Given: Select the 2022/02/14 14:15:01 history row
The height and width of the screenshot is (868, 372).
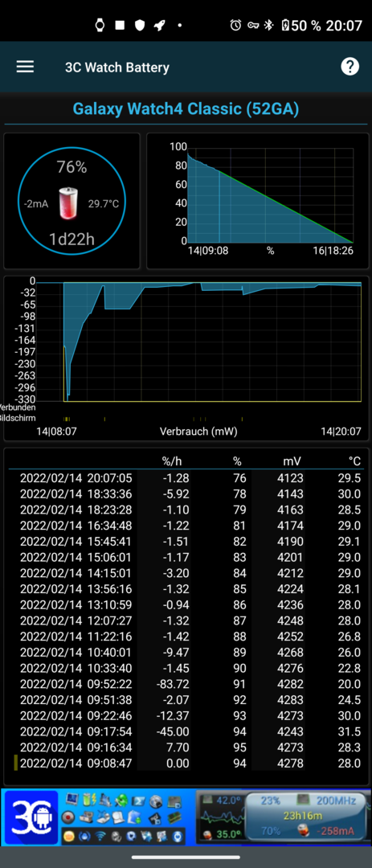Looking at the screenshot, I should click(186, 574).
